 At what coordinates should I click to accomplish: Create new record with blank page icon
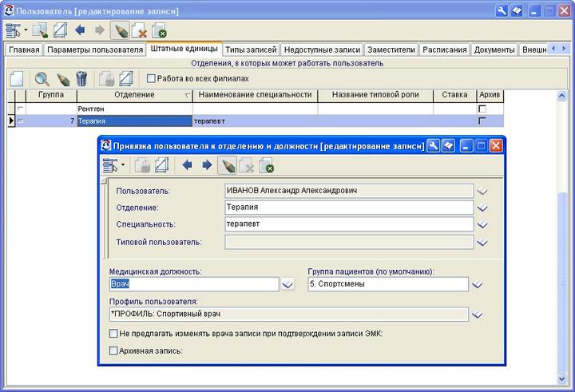(17, 78)
